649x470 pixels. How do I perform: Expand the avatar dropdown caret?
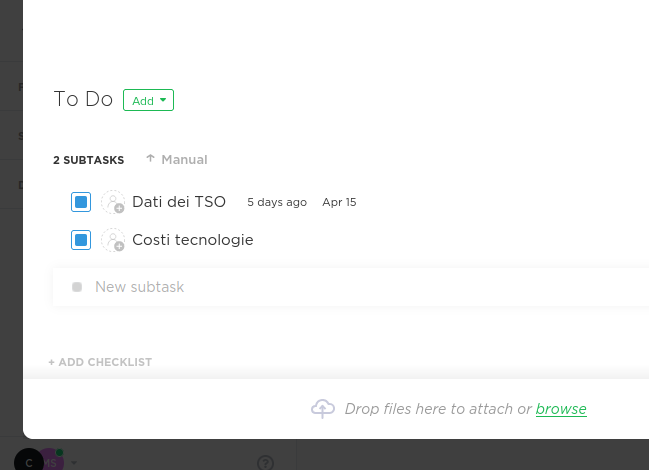point(74,463)
